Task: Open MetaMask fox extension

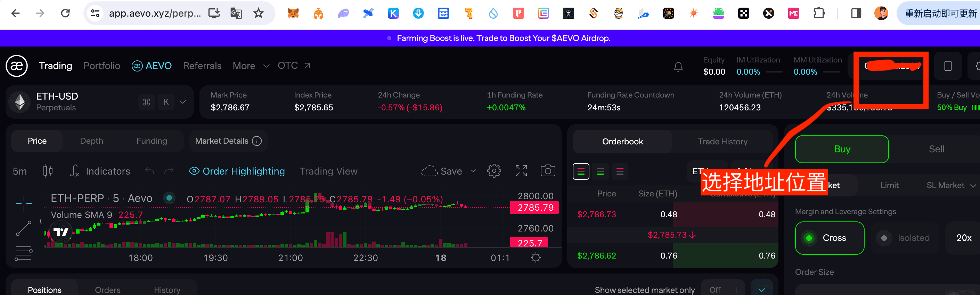Action: (x=293, y=14)
